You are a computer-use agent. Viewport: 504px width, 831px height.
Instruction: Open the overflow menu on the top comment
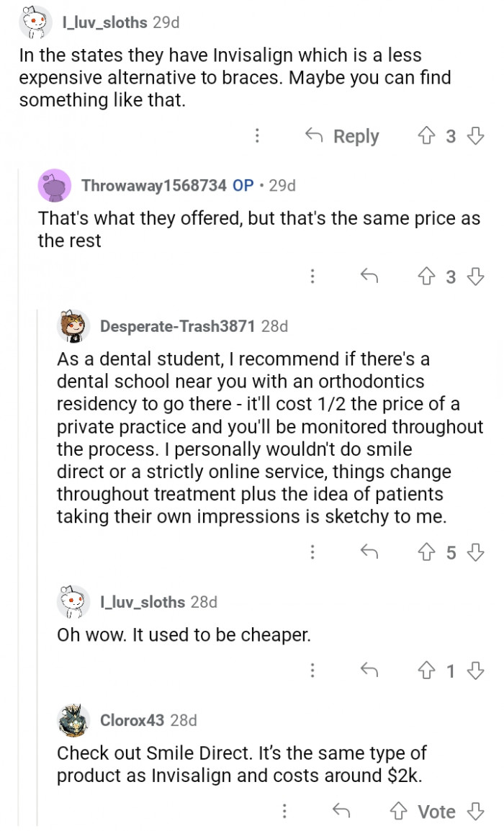tap(257, 136)
